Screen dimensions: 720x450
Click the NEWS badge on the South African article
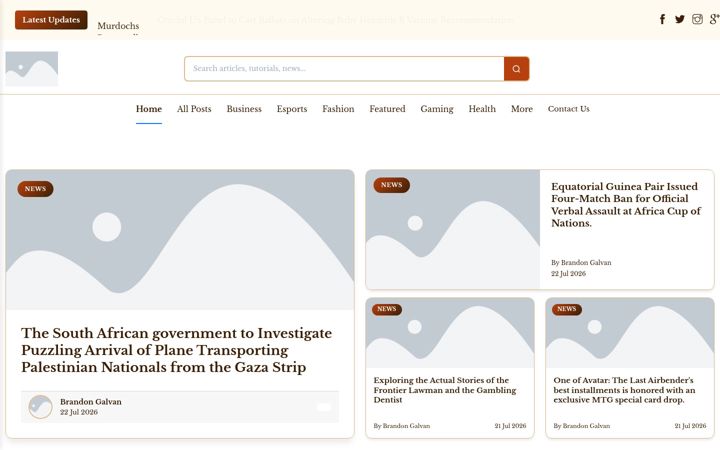35,189
